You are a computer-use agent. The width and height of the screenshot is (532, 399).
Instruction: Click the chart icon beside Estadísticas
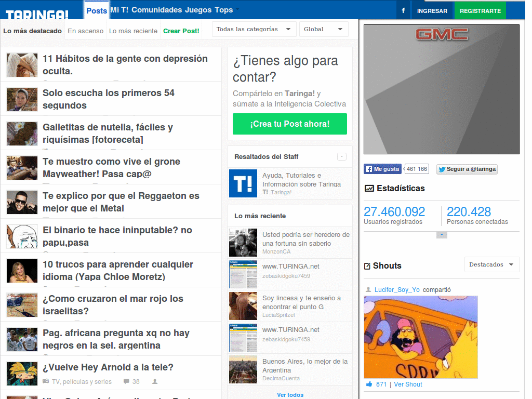tap(369, 188)
